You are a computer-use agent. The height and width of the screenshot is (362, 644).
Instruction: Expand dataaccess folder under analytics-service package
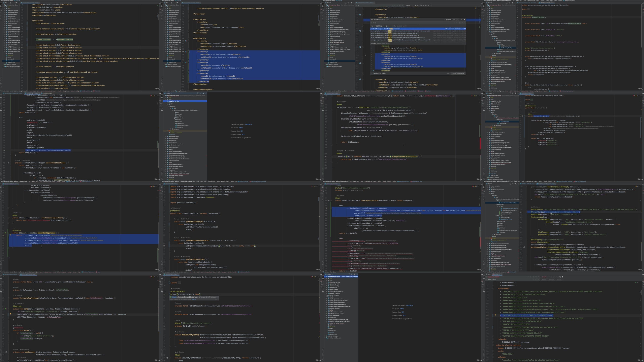pyautogui.click(x=174, y=118)
